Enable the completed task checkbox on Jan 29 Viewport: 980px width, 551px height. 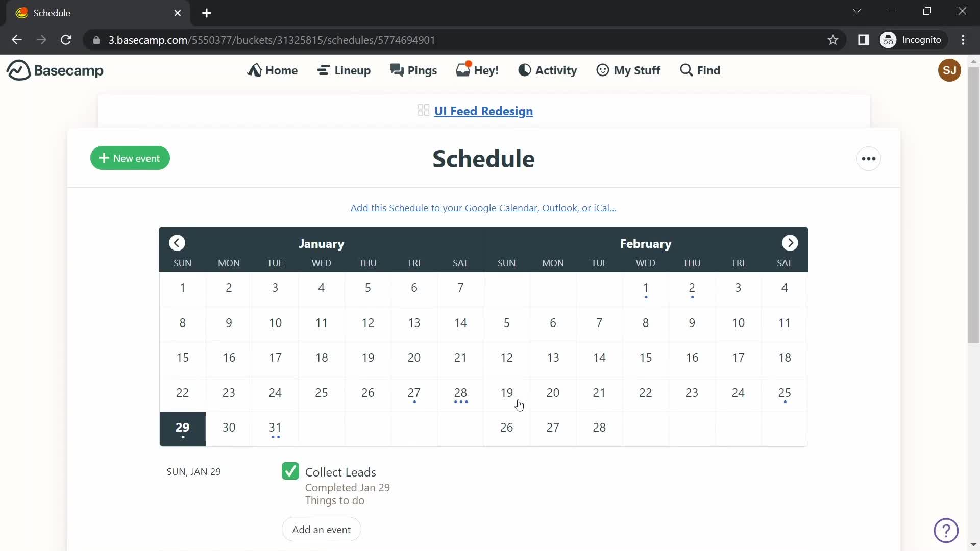click(x=291, y=471)
